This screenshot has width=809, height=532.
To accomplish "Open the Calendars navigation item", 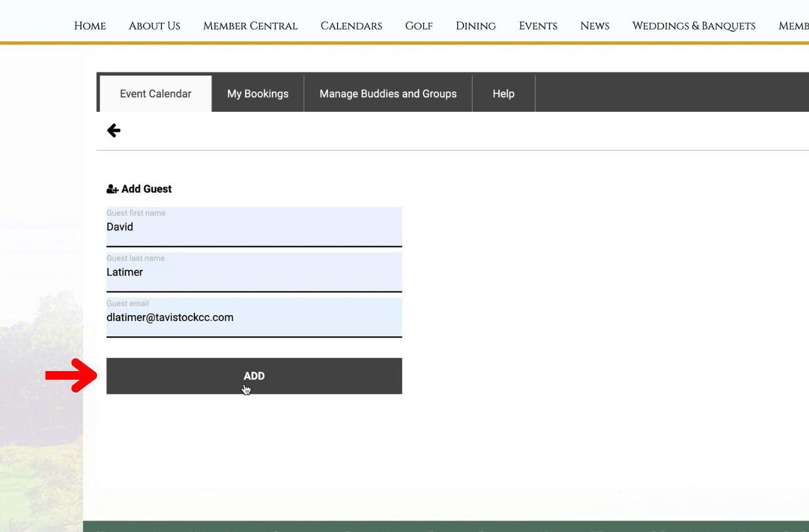I will tap(351, 26).
